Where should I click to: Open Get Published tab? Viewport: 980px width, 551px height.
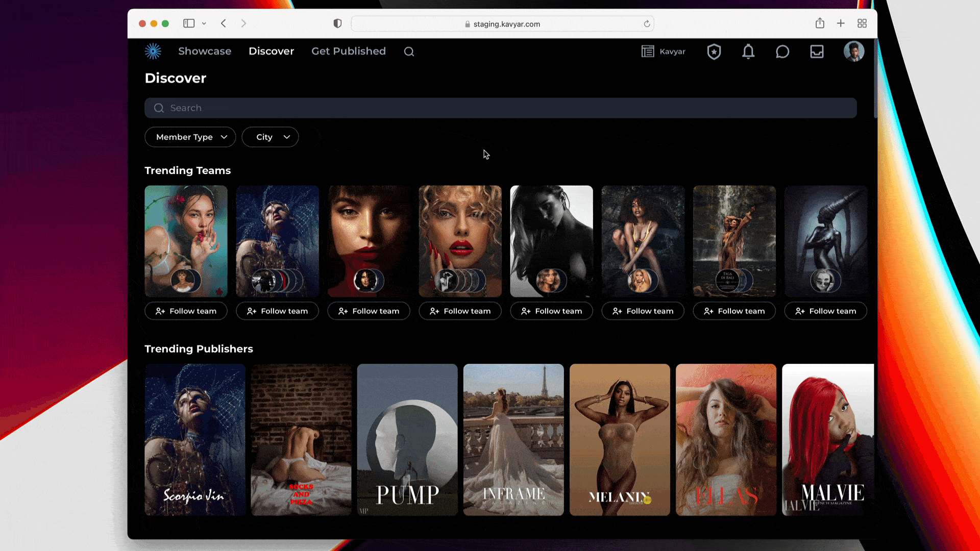349,51
